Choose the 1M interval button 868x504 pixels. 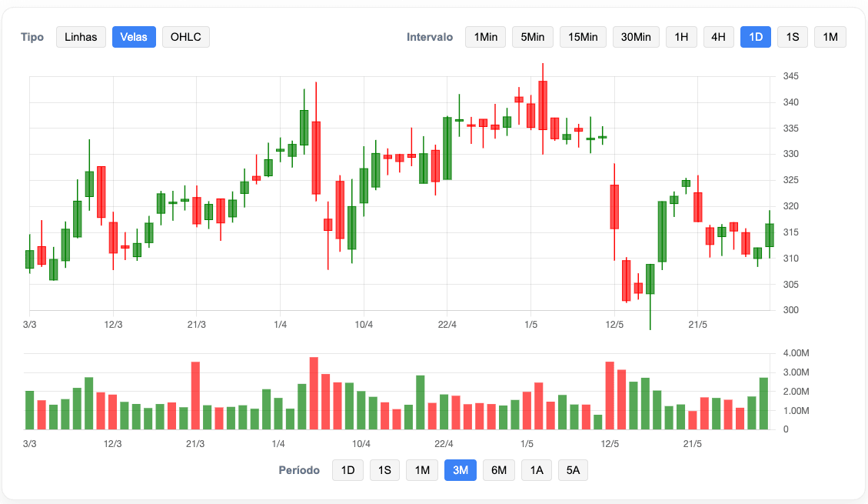click(x=830, y=37)
